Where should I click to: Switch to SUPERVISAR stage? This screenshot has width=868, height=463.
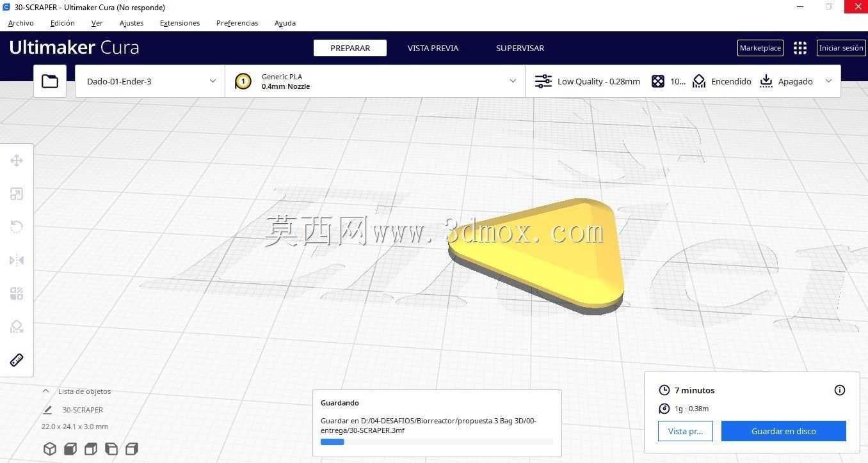520,48
